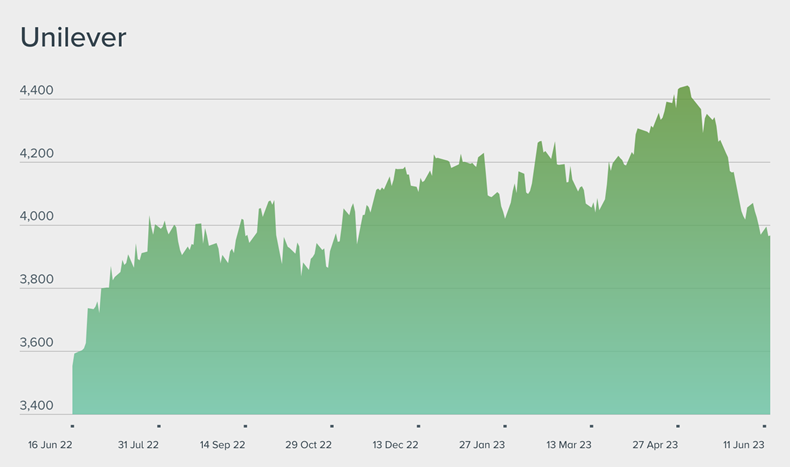
Task: Click the Unilever chart title
Action: click(73, 38)
